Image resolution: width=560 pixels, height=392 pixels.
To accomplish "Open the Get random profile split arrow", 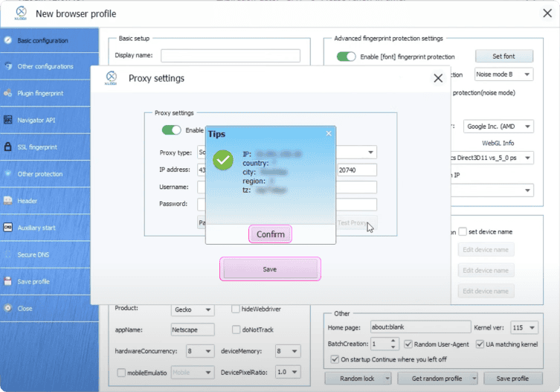I will point(474,379).
